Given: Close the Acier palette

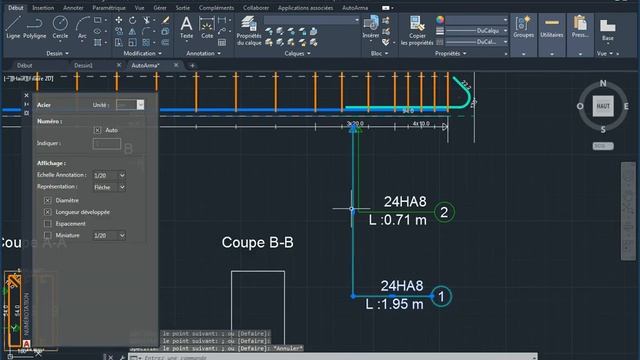Looking at the screenshot, I should pyautogui.click(x=27, y=95).
